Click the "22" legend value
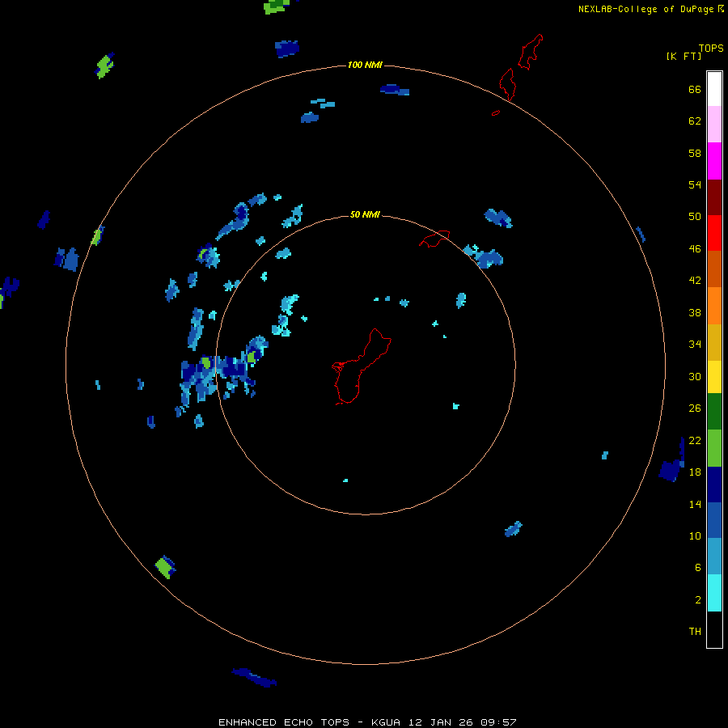 [695, 440]
